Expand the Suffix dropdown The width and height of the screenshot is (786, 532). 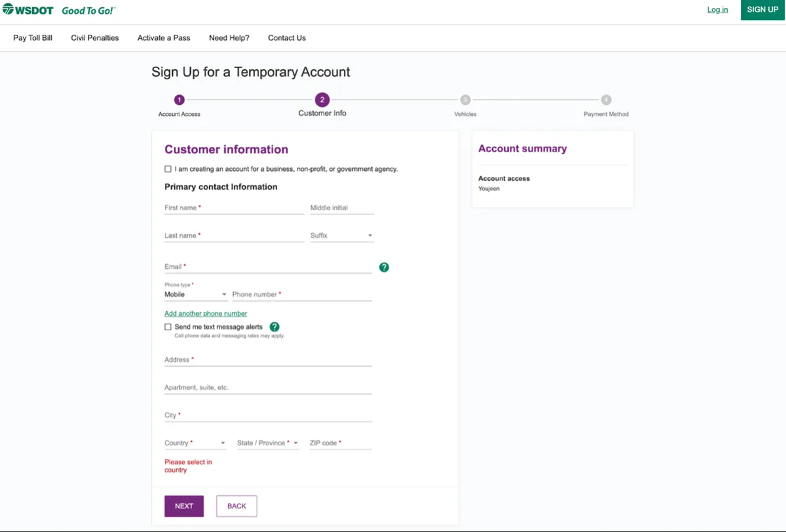[342, 235]
